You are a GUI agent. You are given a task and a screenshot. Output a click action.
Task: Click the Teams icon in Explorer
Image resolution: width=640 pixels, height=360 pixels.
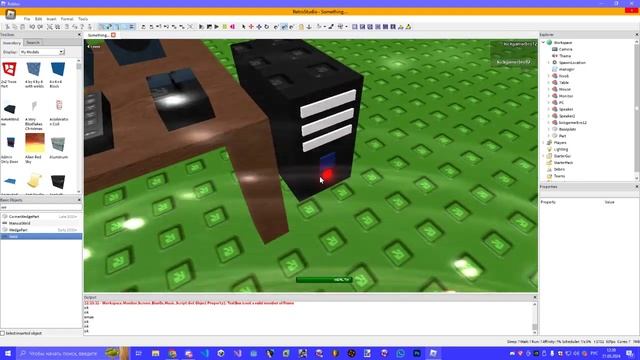tap(549, 176)
